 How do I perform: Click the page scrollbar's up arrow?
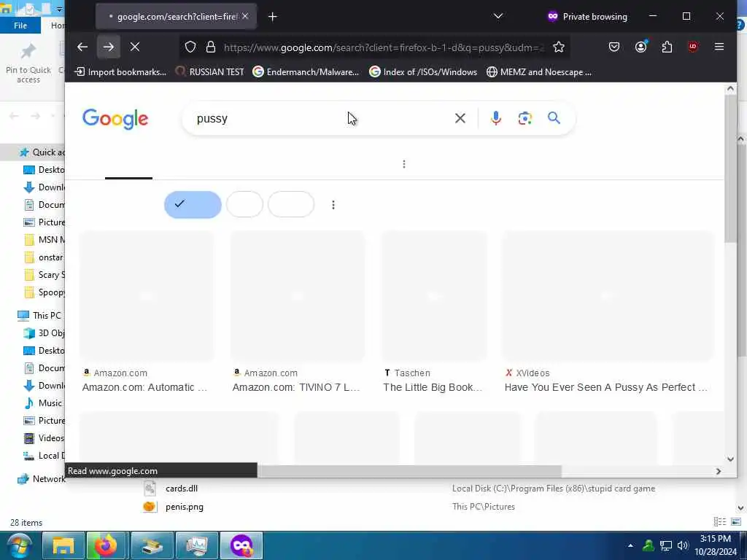coord(730,88)
